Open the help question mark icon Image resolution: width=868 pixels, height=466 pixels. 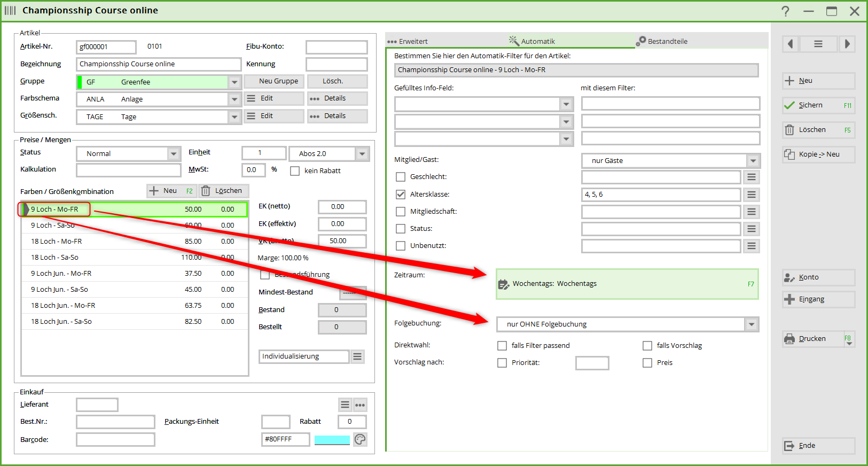click(785, 11)
